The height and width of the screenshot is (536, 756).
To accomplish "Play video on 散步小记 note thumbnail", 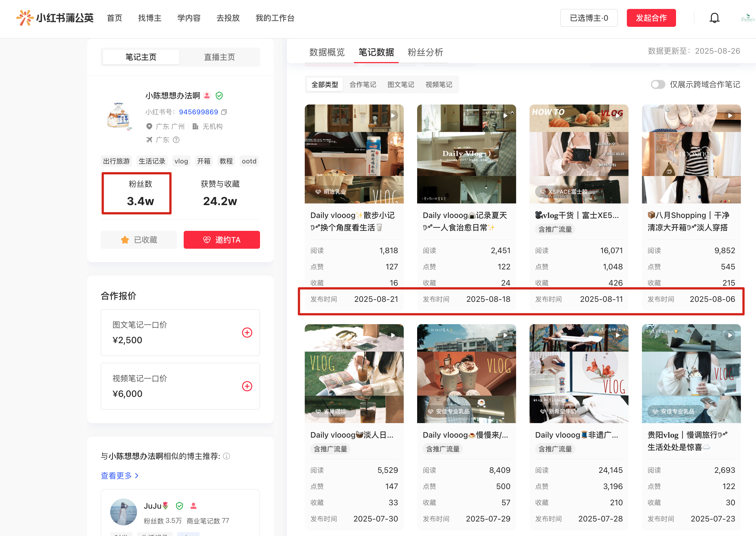I will tap(393, 116).
